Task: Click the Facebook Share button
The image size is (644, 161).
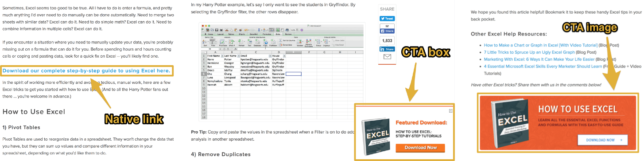Action: click(x=387, y=31)
